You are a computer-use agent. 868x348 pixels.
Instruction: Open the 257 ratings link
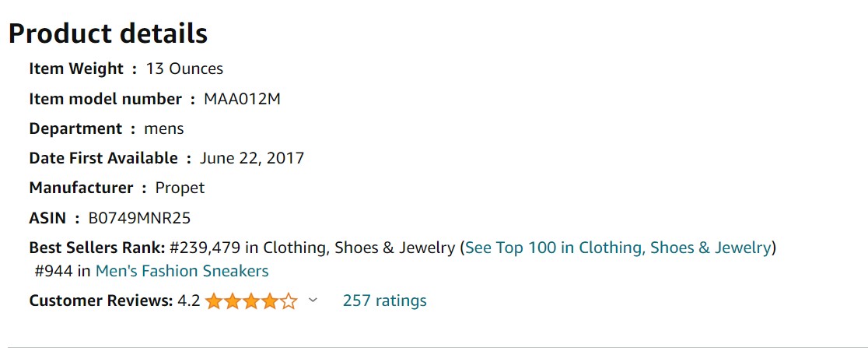point(385,301)
